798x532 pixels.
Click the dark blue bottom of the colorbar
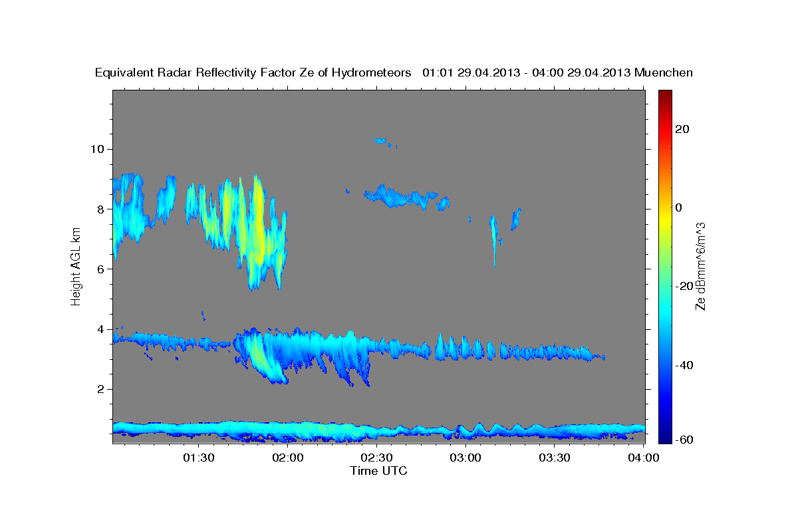tap(664, 436)
